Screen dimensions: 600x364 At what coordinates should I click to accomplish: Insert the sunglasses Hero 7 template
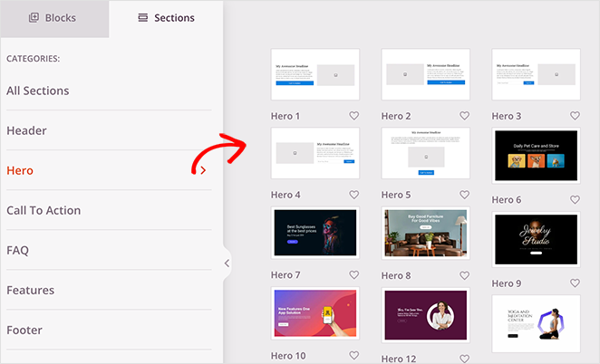click(315, 233)
